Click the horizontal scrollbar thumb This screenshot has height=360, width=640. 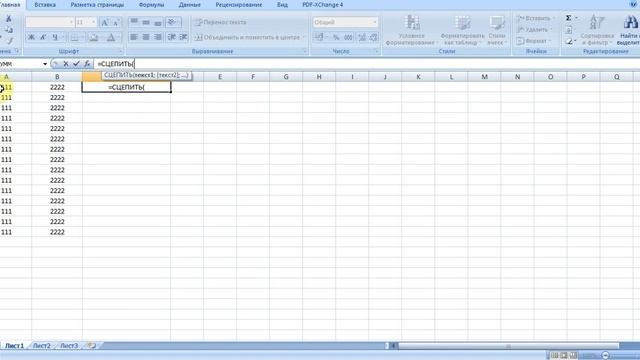(x=509, y=346)
